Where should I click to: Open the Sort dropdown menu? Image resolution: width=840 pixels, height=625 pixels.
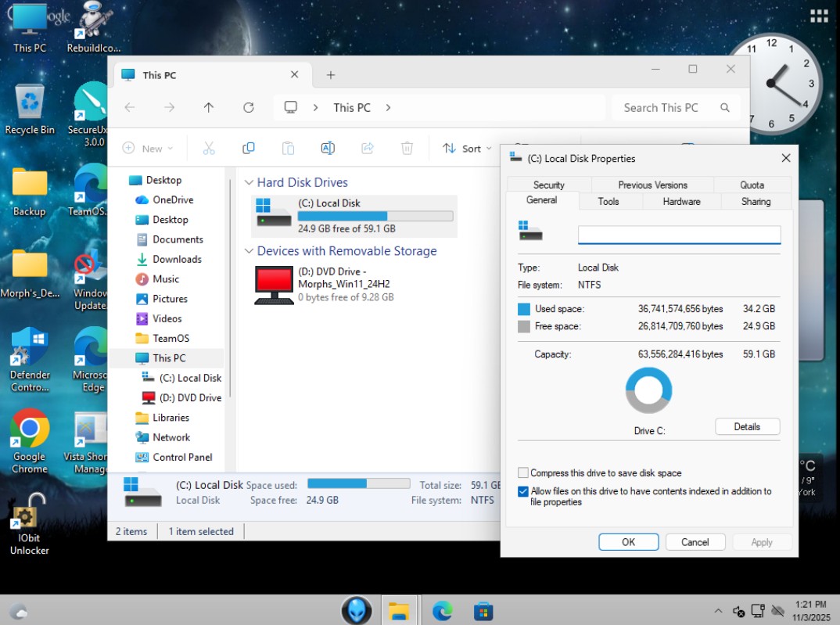pos(467,149)
